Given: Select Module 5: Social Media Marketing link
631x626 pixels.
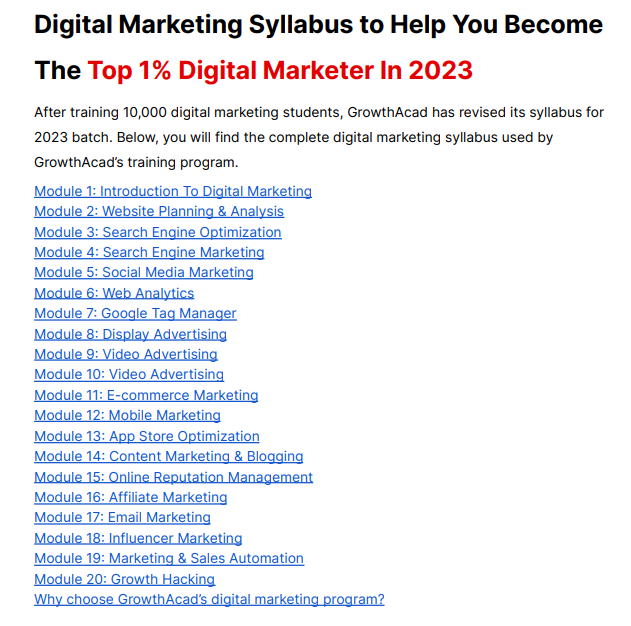Looking at the screenshot, I should 144,272.
